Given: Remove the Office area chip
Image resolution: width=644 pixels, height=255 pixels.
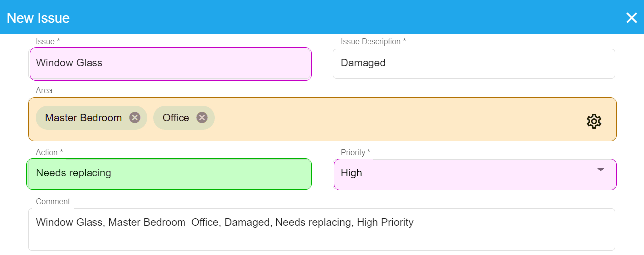Looking at the screenshot, I should pyautogui.click(x=202, y=118).
